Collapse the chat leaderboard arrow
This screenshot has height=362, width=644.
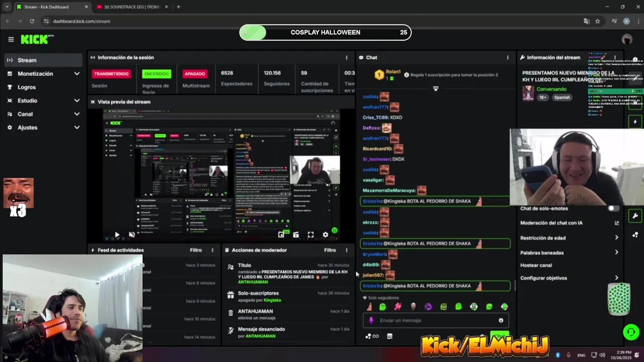pyautogui.click(x=436, y=88)
